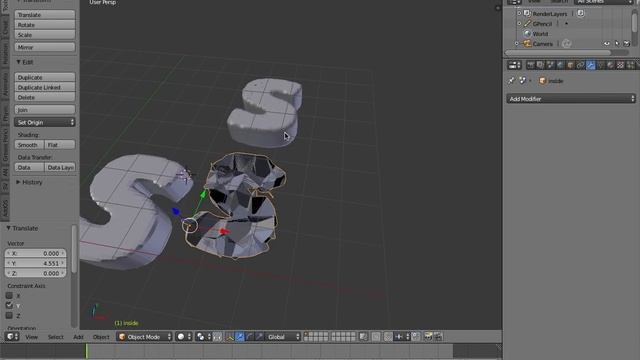
Task: Click World globe icon in outliner
Action: (527, 33)
